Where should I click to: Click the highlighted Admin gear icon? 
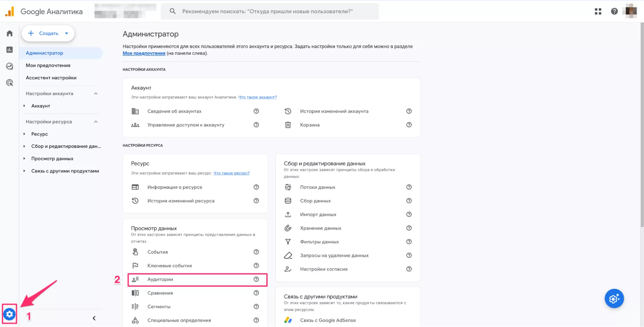(9, 314)
